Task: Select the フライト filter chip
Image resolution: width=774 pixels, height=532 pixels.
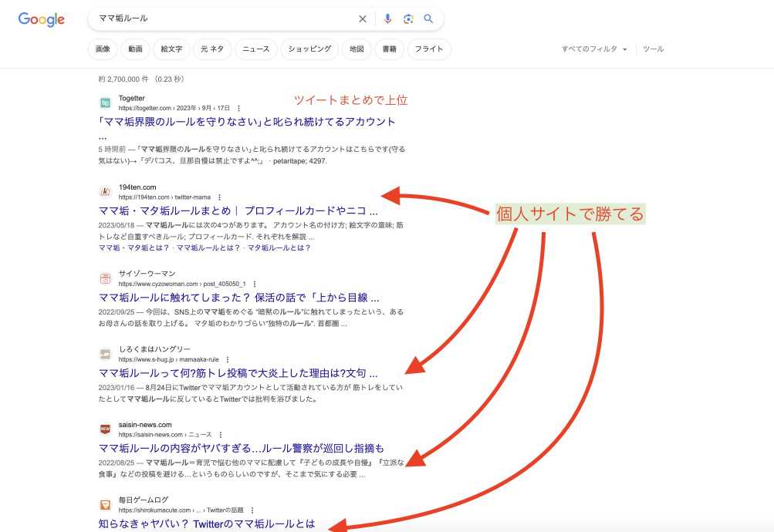Action: point(429,49)
